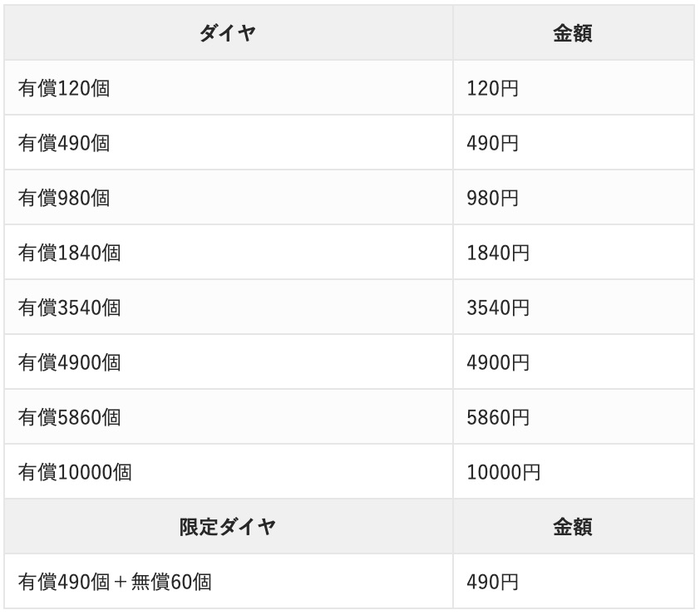Click the 有償5860個 cell

69,417
